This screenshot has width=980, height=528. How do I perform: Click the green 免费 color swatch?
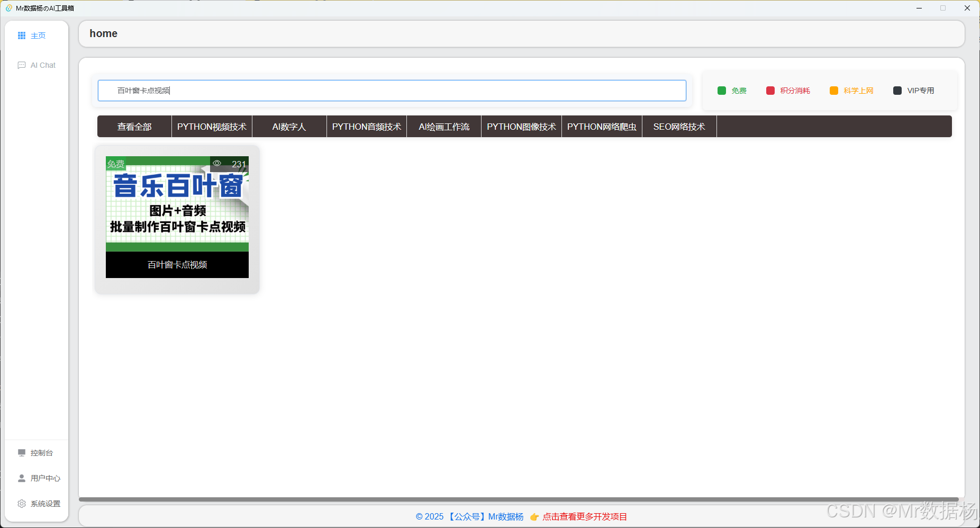pos(722,91)
